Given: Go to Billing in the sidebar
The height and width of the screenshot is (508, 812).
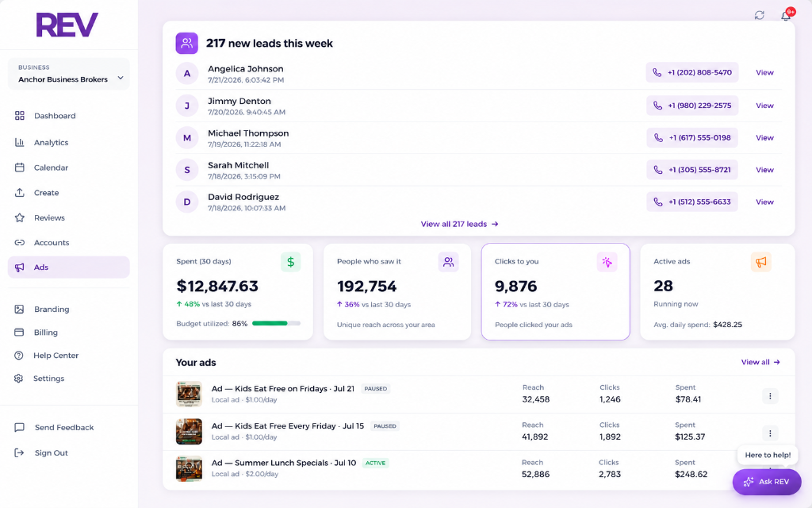Looking at the screenshot, I should [x=68, y=333].
